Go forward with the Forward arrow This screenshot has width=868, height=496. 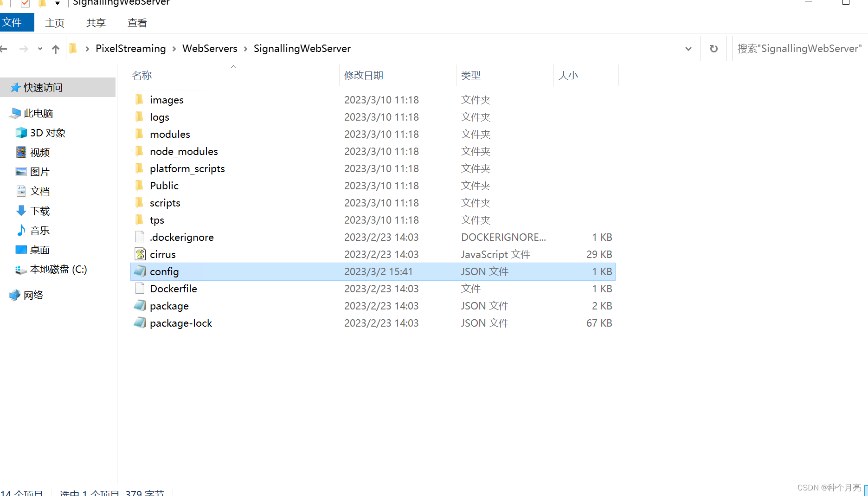(x=24, y=49)
